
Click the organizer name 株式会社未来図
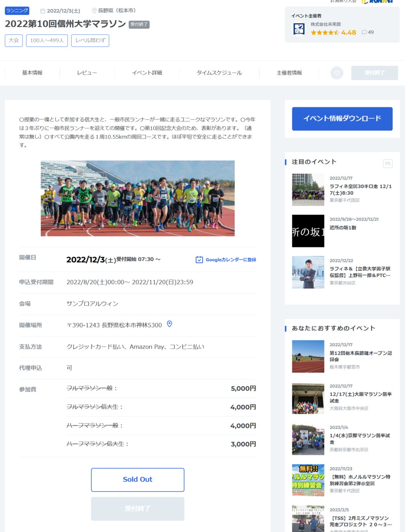[326, 24]
